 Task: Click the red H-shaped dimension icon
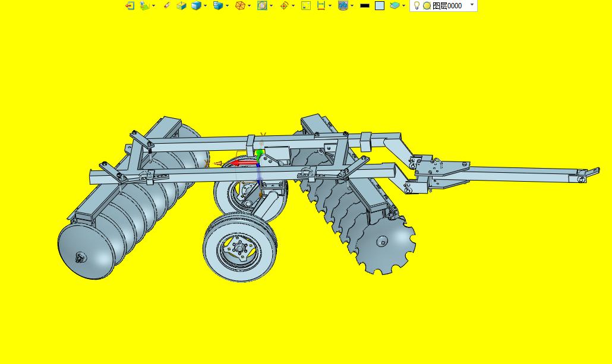pos(321,5)
